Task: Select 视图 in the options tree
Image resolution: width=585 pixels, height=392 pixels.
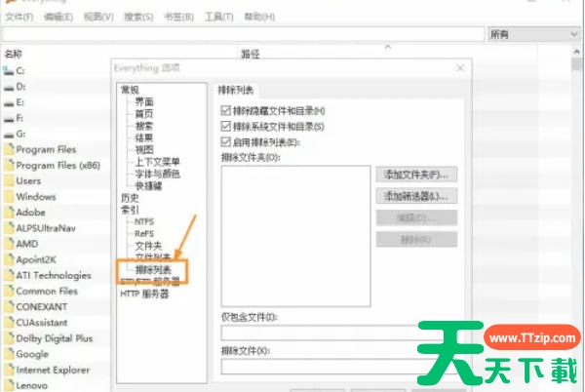Action: tap(144, 149)
